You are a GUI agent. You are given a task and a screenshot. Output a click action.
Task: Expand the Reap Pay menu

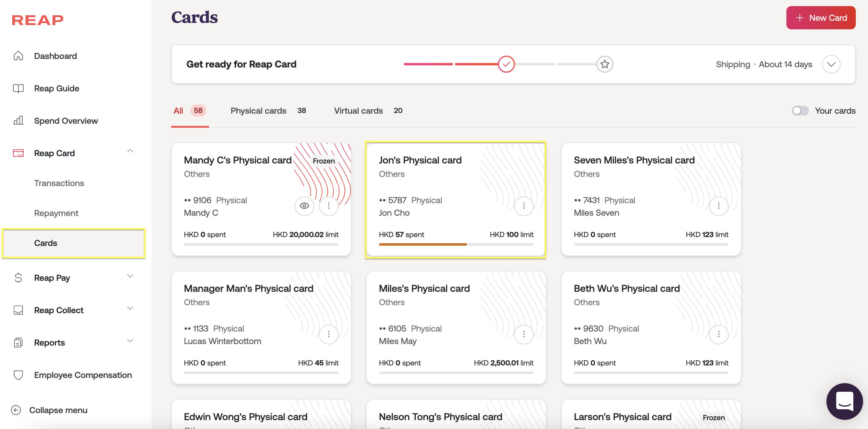pos(130,276)
